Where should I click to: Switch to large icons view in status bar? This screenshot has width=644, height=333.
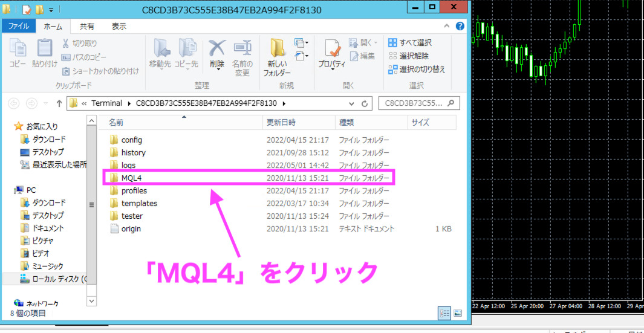pos(457,313)
